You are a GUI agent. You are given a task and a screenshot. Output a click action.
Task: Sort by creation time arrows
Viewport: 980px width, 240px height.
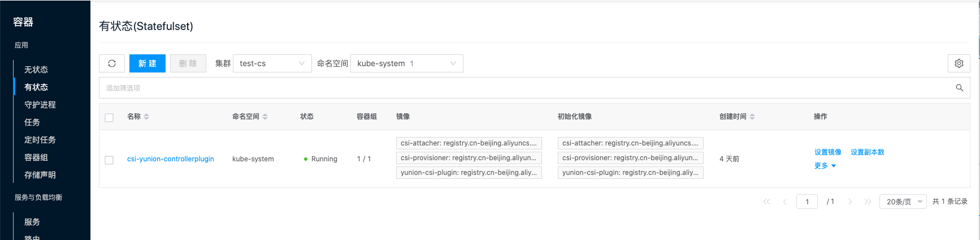click(x=752, y=117)
